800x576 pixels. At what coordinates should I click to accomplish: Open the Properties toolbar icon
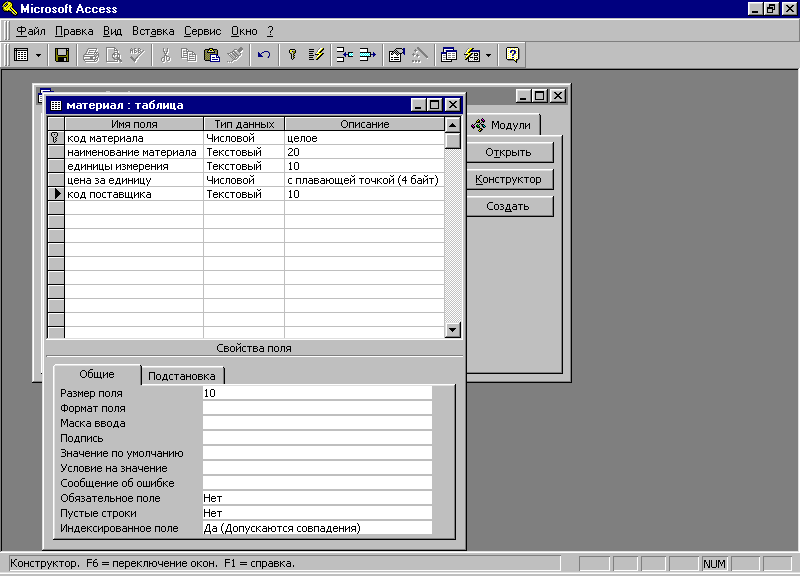396,55
